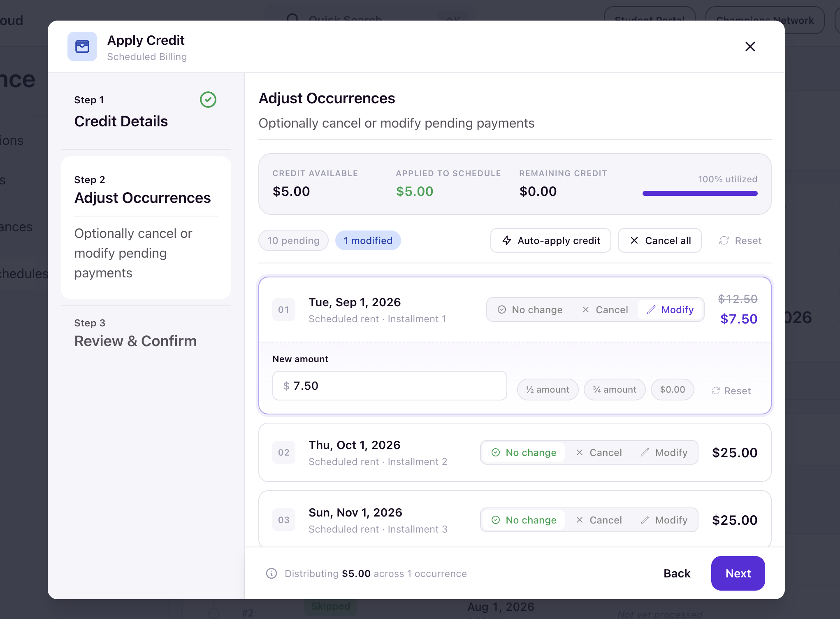Select Cancel for Sep 1, 2026 installment
Screen dimensions: 840x619
pos(605,309)
